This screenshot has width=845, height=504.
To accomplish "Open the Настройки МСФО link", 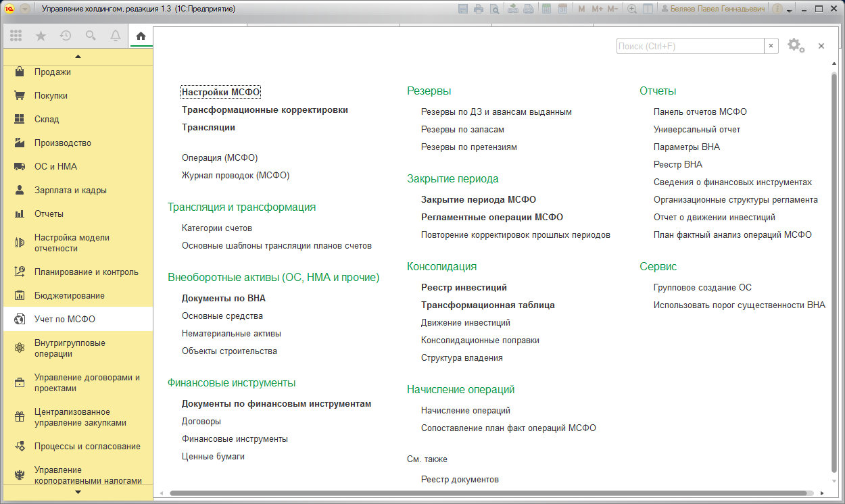I will 221,92.
